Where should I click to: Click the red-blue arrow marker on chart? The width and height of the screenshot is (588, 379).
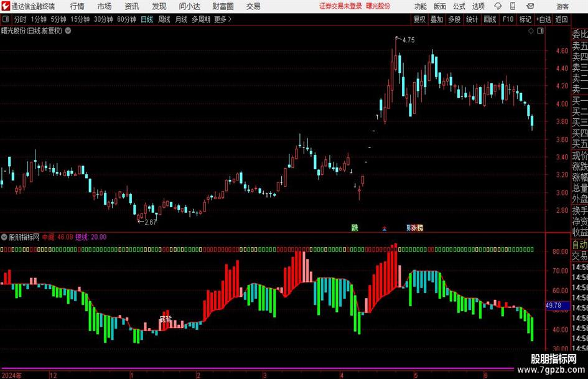(x=385, y=228)
